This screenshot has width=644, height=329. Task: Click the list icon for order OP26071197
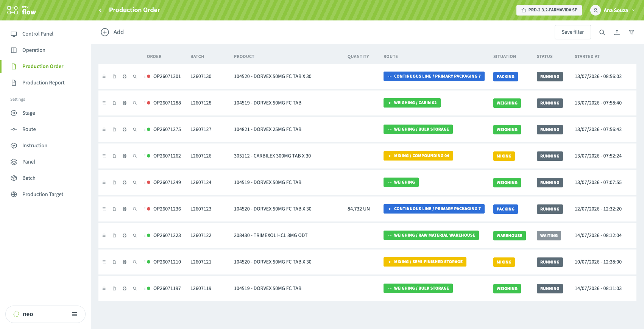[104, 288]
